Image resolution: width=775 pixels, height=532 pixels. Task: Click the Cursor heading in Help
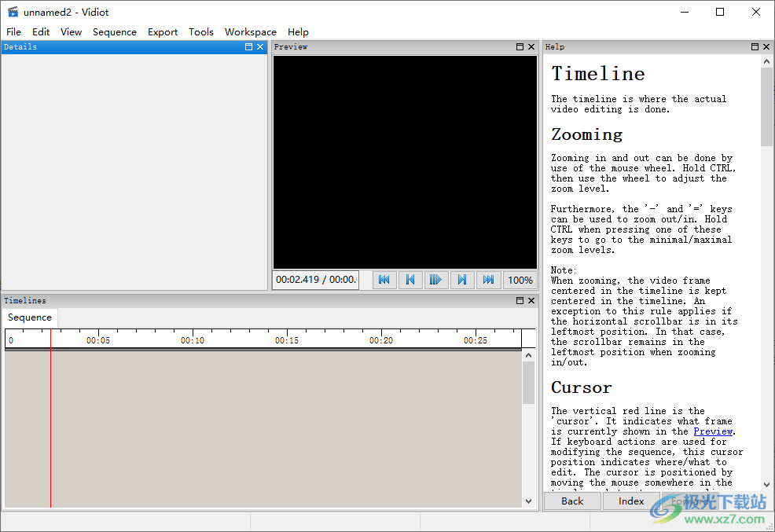click(x=582, y=387)
